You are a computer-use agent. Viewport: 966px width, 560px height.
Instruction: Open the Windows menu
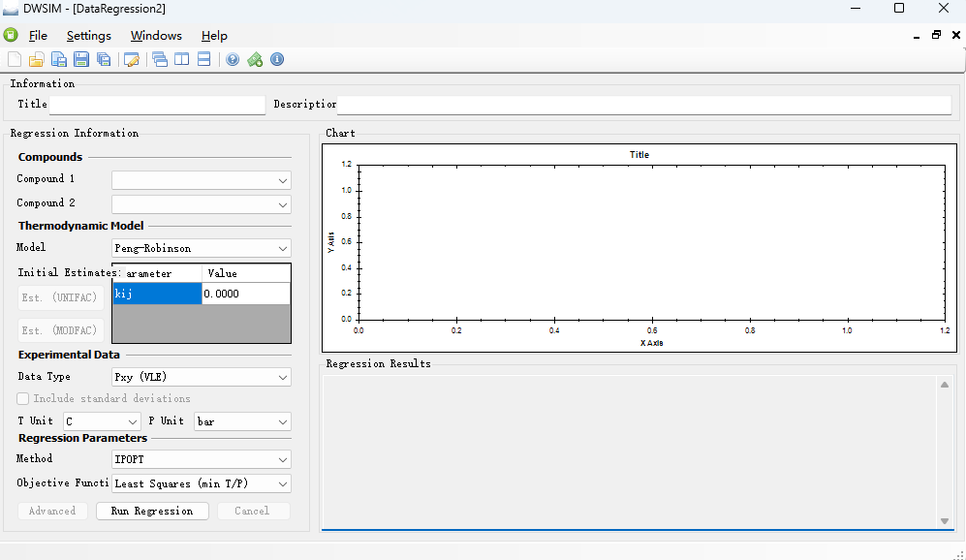[156, 36]
